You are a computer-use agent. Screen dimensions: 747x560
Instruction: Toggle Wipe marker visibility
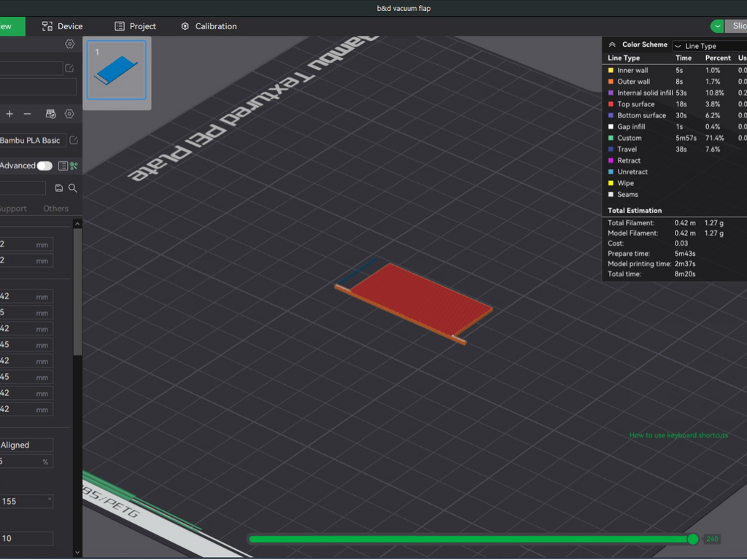pyautogui.click(x=611, y=183)
